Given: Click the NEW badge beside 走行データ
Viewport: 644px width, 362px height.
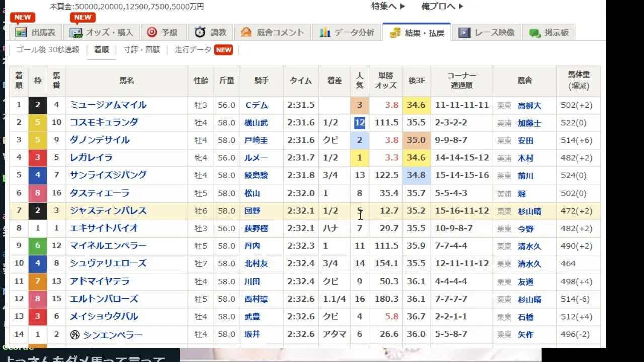Looking at the screenshot, I should 224,50.
